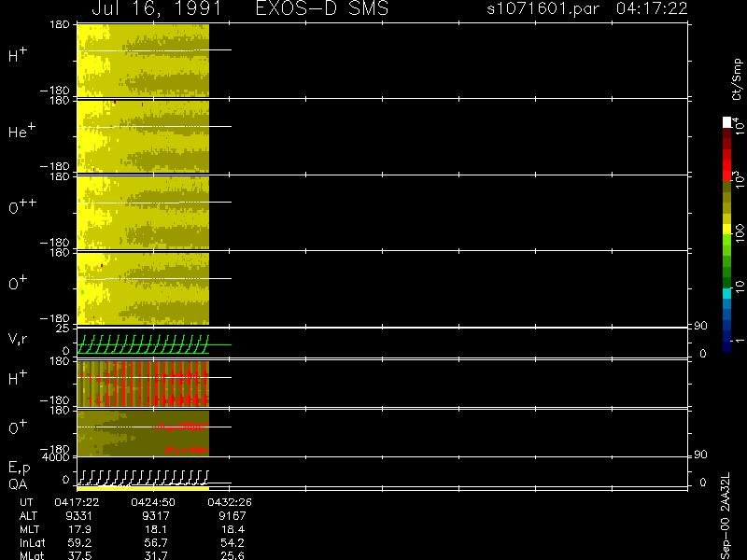Click the InLat value "56.7"
This screenshot has height=560, width=747.
(x=156, y=542)
